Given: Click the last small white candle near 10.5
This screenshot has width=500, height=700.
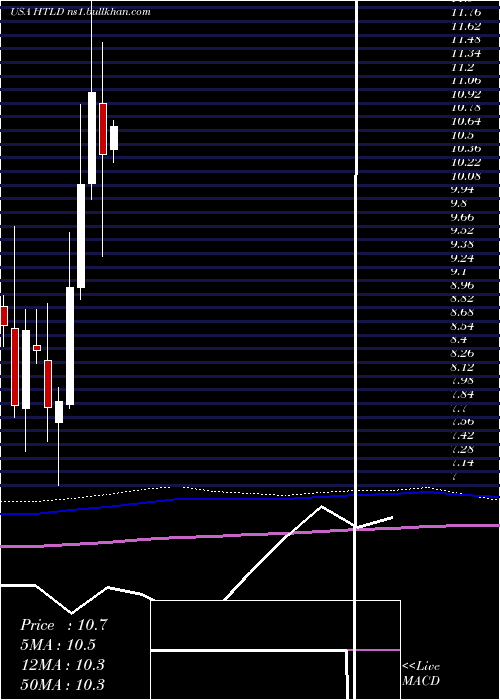Looking at the screenshot, I should click(x=114, y=138).
